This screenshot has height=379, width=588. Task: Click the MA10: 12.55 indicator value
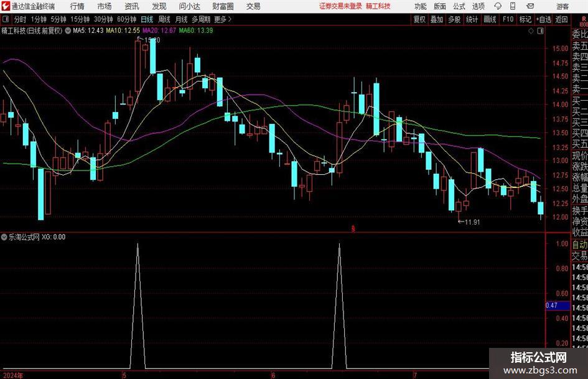coord(123,30)
